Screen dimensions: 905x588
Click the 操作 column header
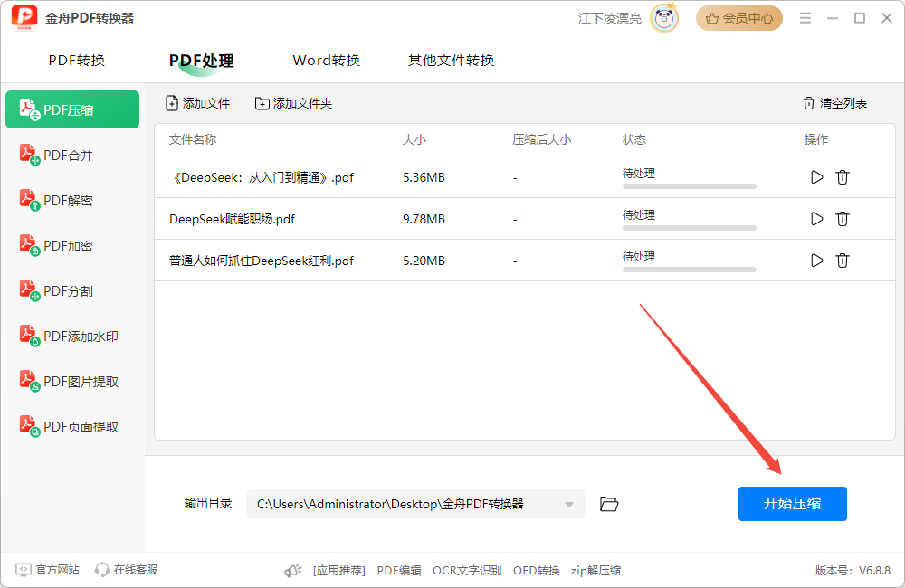click(816, 139)
